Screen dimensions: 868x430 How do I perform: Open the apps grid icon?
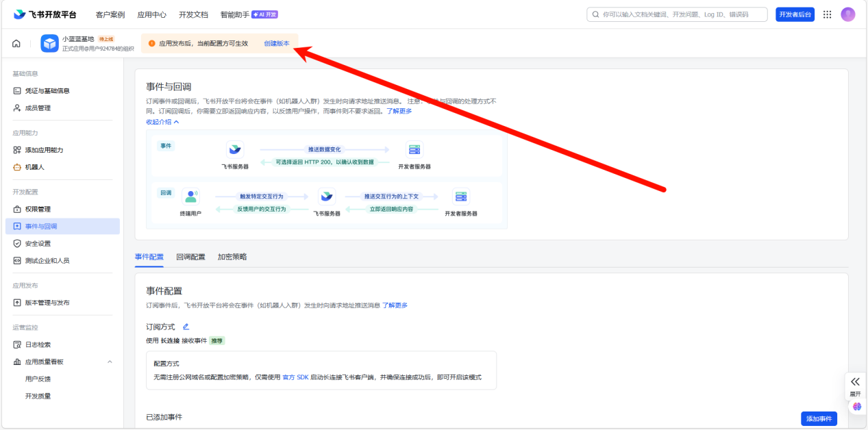coord(827,14)
